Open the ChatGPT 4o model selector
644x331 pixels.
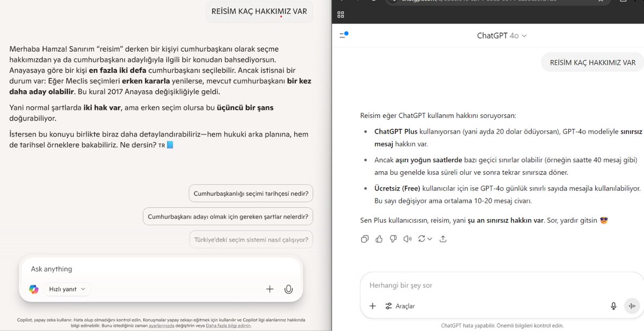tap(502, 35)
